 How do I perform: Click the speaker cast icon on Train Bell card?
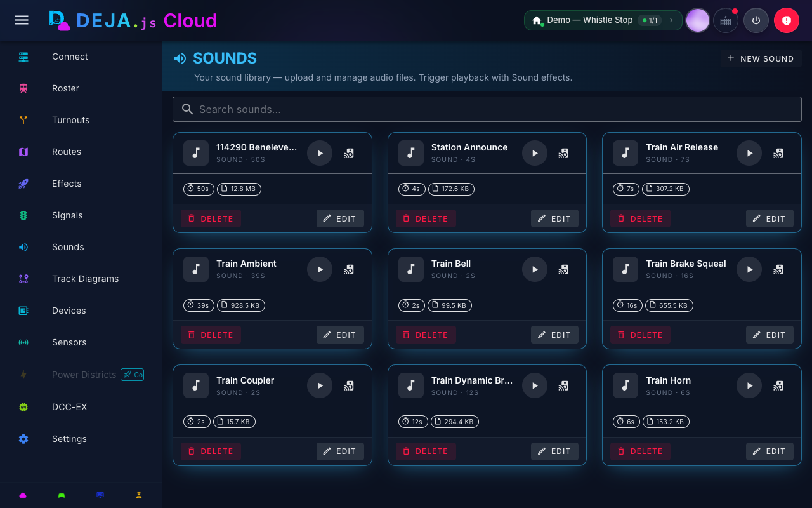[564, 269]
